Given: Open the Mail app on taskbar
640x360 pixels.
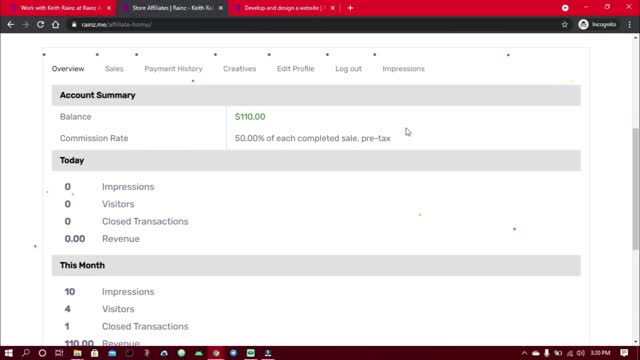Looking at the screenshot, I should coord(112,353).
